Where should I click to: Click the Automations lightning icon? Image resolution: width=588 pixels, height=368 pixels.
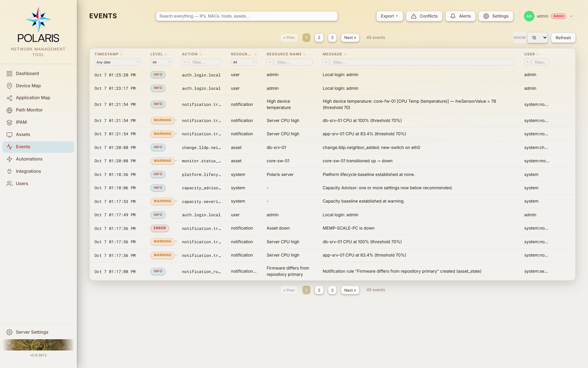[9, 159]
